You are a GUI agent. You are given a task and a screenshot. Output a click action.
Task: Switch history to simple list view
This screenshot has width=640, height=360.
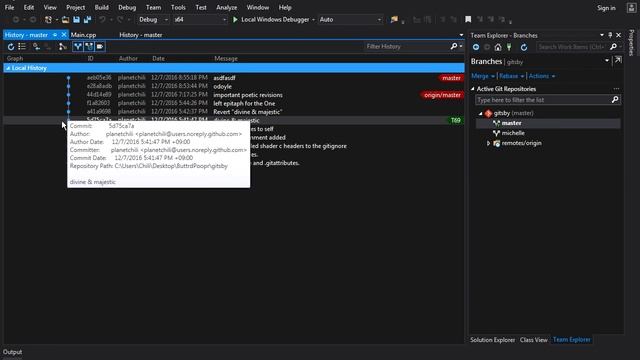(x=22, y=47)
